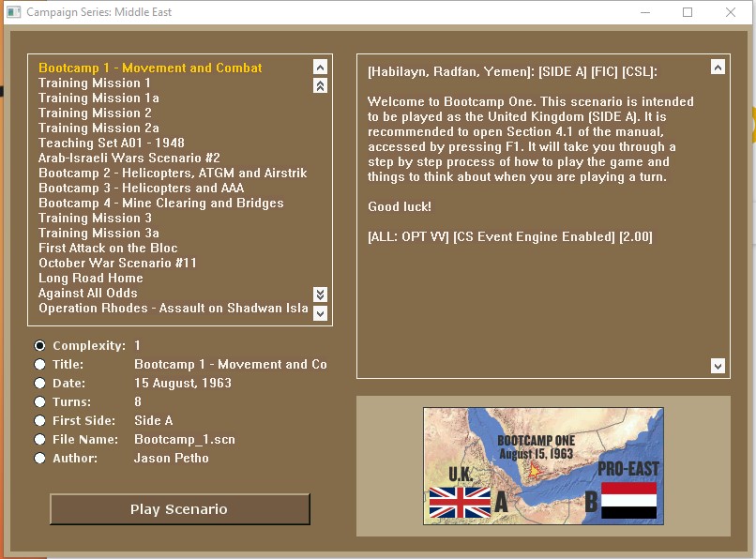Click the double-chevron page-up icon on scenario list
Viewport: 756px width, 559px height.
(x=321, y=84)
